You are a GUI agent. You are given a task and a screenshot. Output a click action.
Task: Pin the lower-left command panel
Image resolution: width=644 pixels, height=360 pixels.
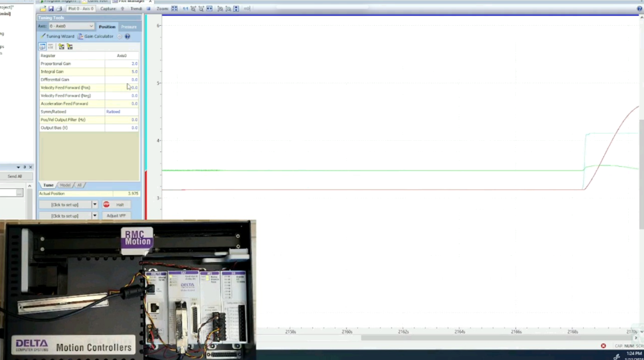coord(24,167)
